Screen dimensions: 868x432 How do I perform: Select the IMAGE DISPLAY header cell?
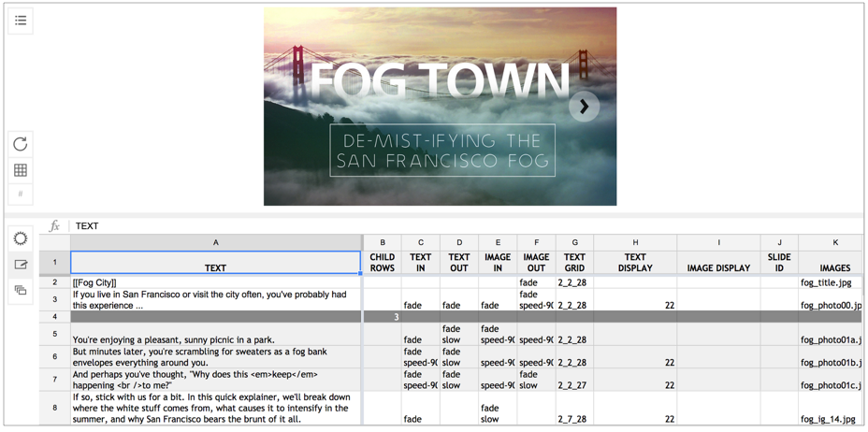tap(718, 263)
